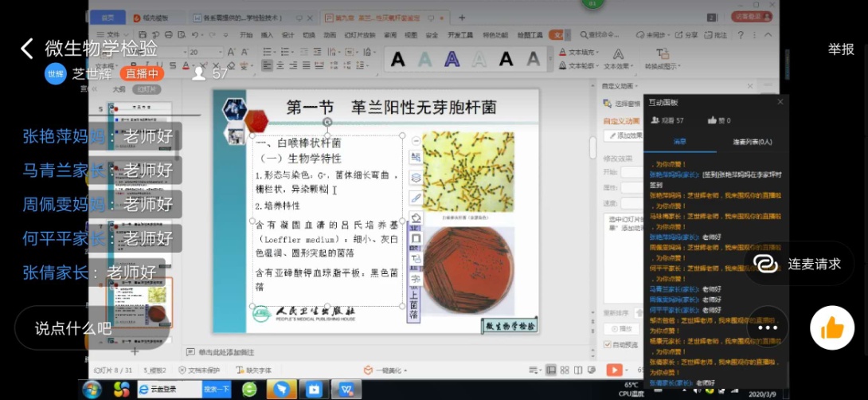The width and height of the screenshot is (868, 400).
Task: Select the solid black WordArt style
Action: [397, 59]
